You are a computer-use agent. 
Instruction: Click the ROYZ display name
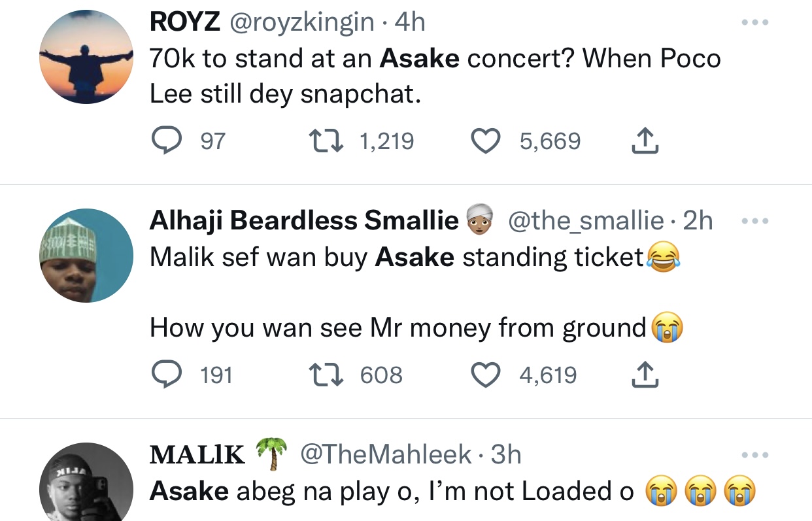coord(184,23)
